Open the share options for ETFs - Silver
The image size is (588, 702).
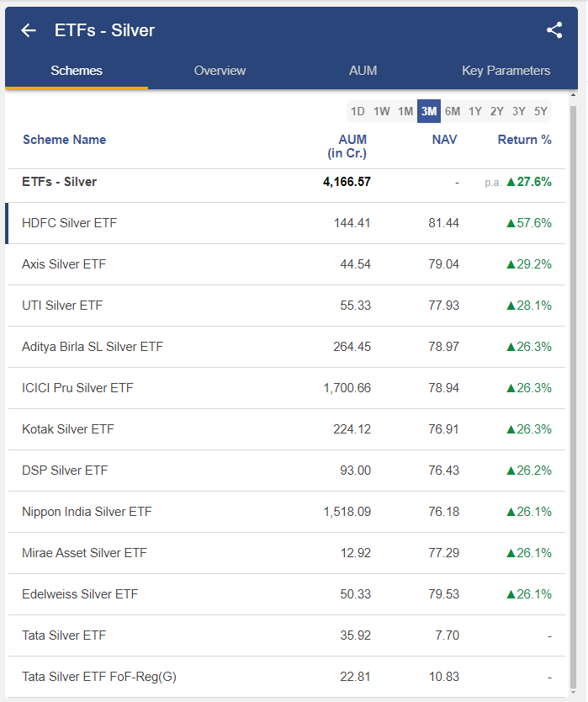click(554, 29)
